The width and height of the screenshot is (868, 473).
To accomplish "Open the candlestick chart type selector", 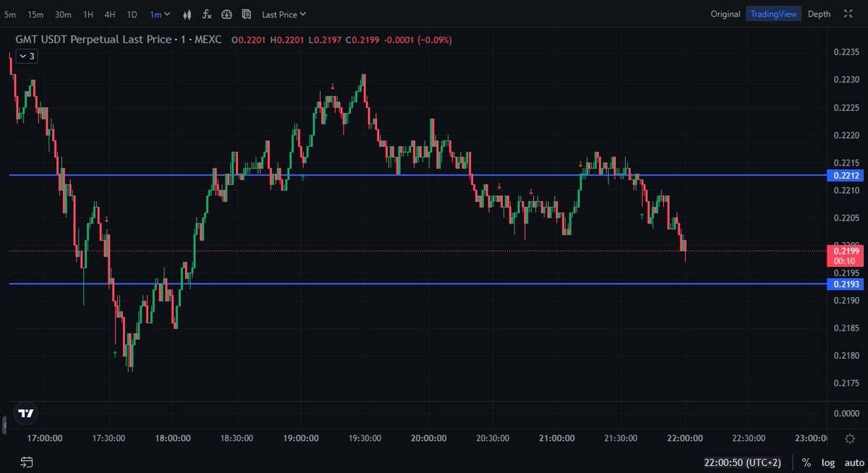I will 188,14.
